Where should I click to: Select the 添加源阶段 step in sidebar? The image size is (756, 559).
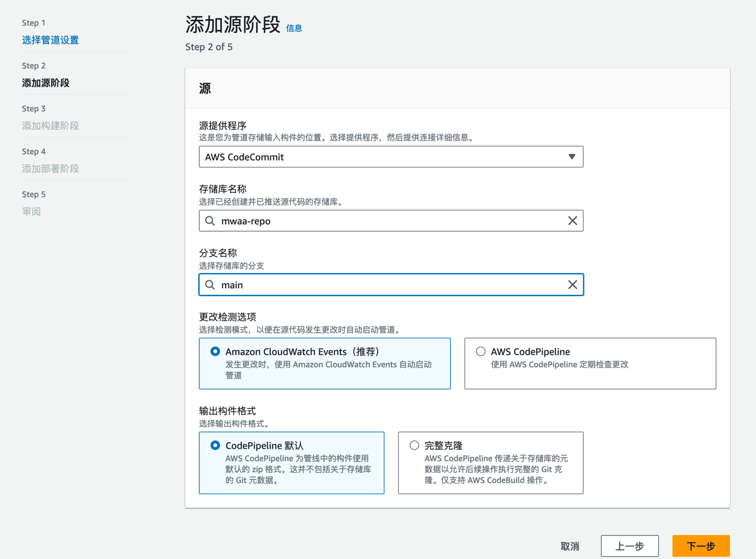(x=45, y=83)
